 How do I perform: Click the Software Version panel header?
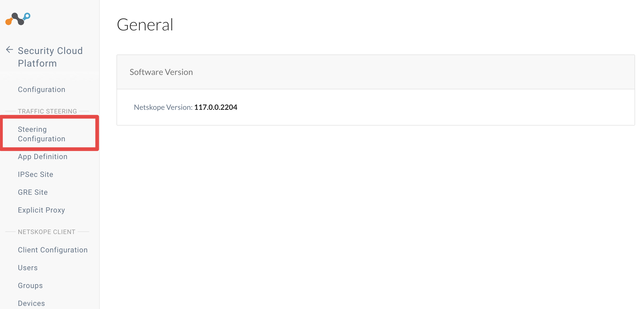tap(376, 72)
